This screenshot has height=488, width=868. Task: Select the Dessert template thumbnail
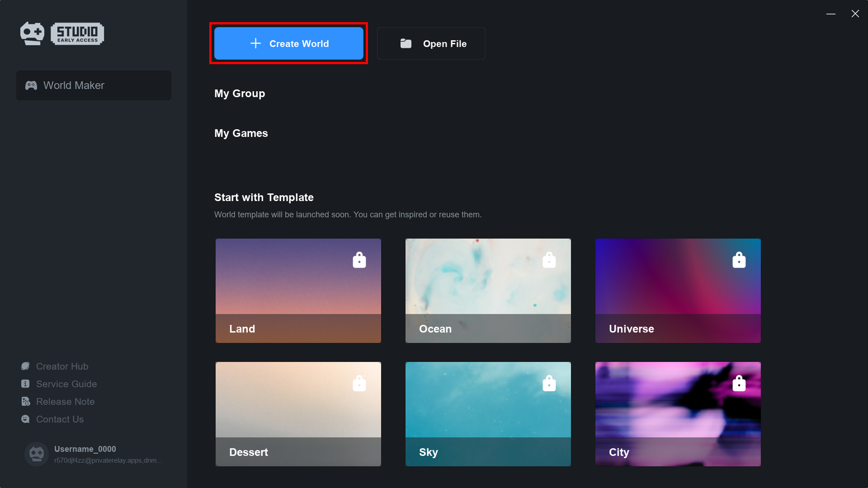pos(298,413)
